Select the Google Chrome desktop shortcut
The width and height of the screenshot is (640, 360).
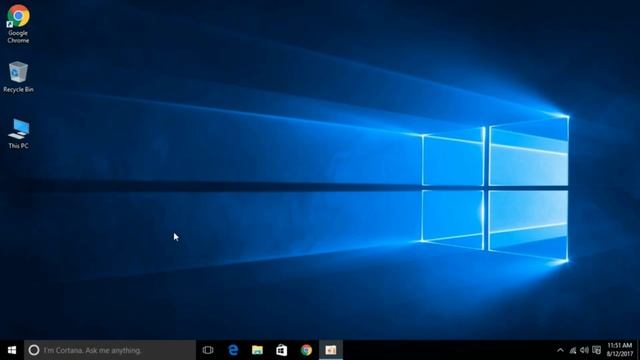click(18, 24)
